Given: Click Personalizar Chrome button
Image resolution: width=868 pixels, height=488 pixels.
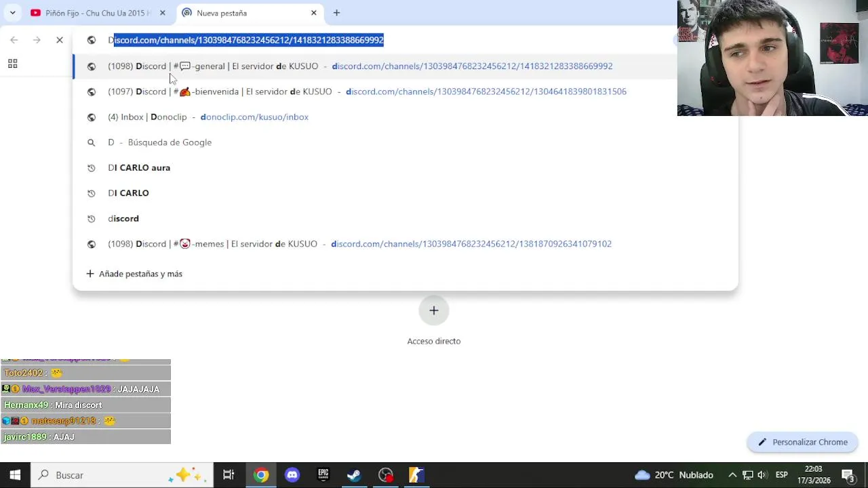Looking at the screenshot, I should pos(802,442).
